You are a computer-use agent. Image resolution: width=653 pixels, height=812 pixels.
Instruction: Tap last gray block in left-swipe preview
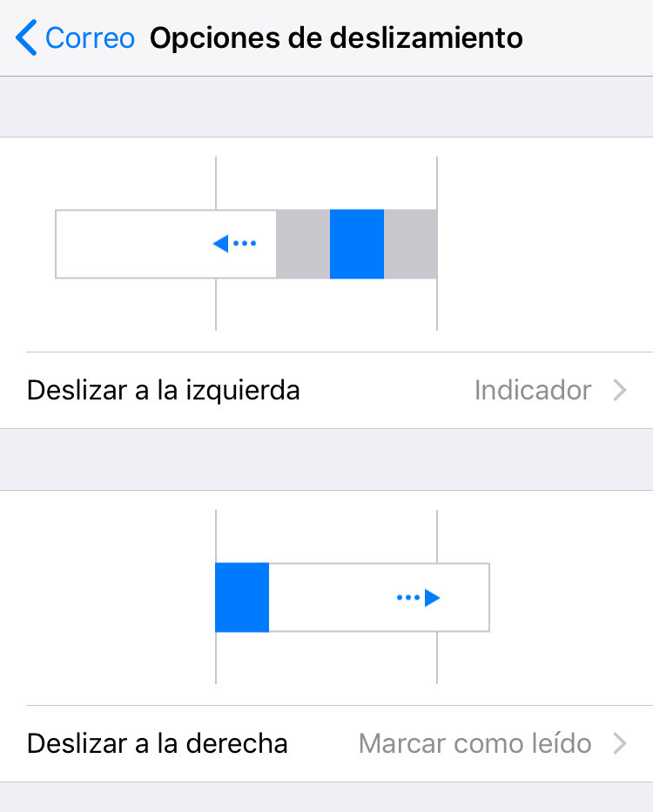pyautogui.click(x=410, y=244)
